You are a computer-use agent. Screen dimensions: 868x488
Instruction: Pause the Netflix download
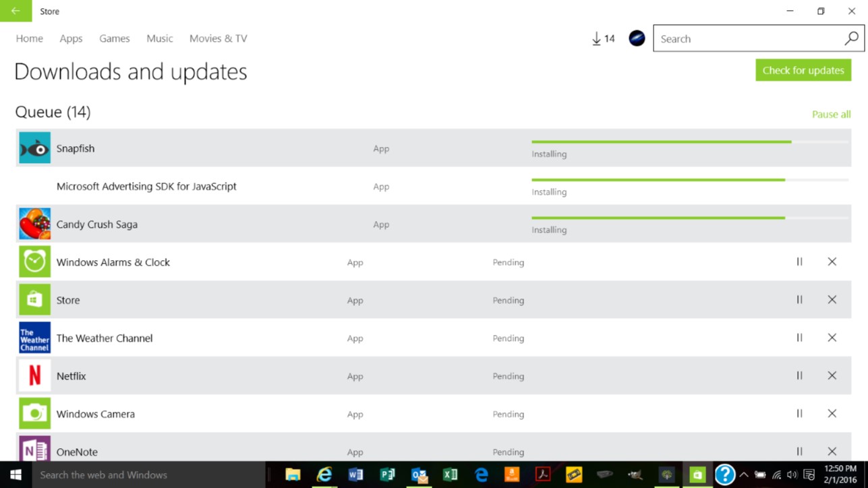click(799, 375)
